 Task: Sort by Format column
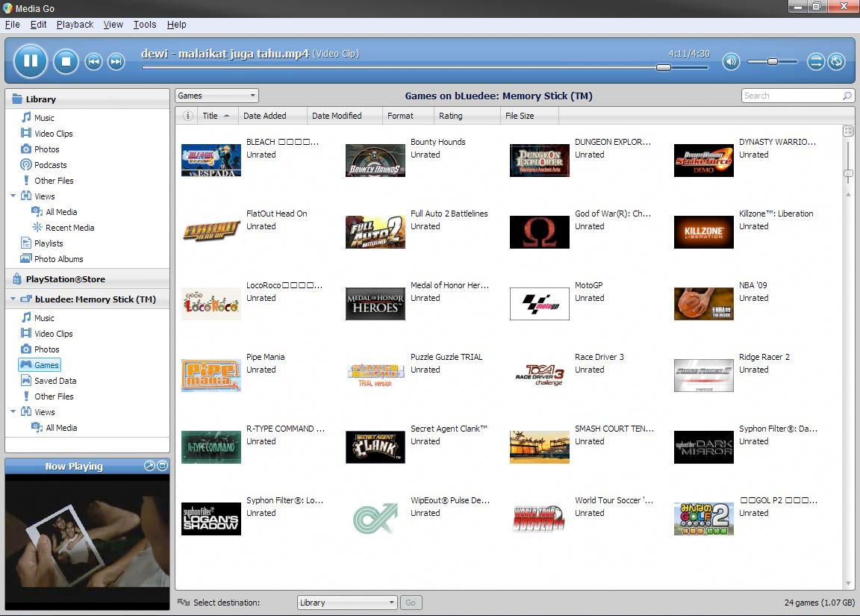click(408, 116)
